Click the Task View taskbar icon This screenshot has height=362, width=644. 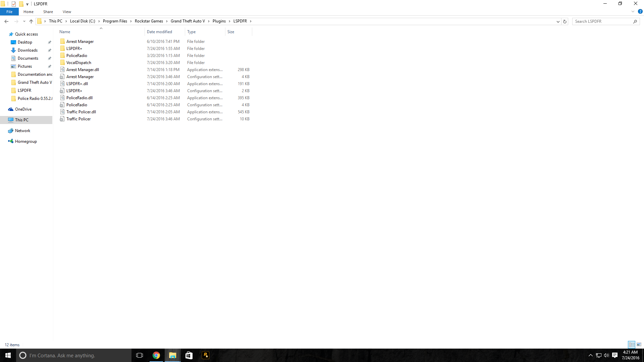point(140,355)
